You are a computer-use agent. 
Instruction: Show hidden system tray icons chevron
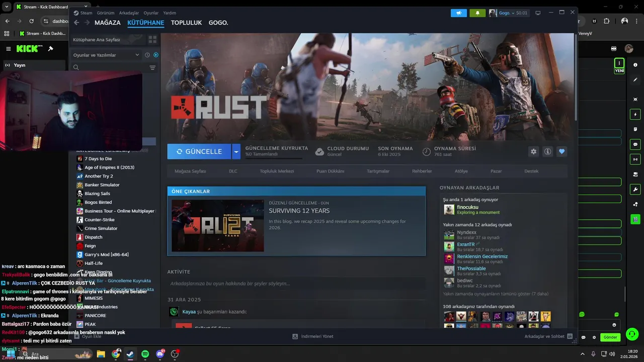click(583, 354)
